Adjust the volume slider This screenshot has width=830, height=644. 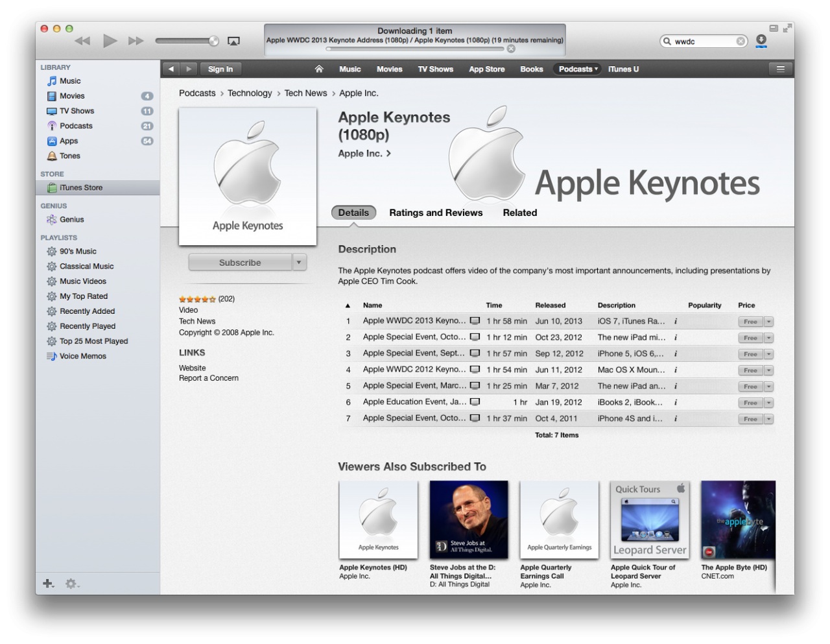(x=187, y=41)
